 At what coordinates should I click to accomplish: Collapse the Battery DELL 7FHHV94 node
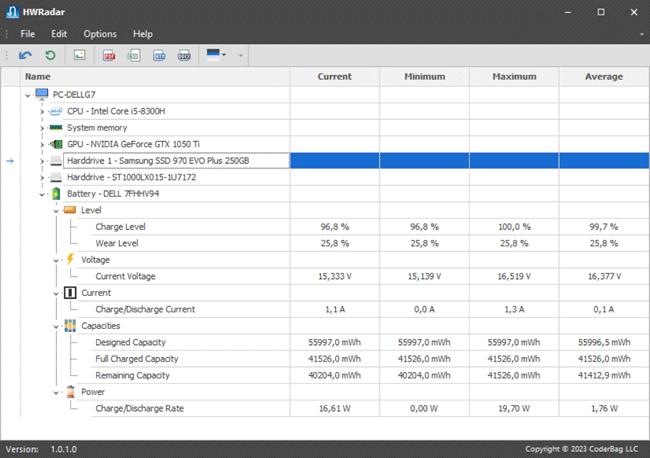click(x=42, y=194)
